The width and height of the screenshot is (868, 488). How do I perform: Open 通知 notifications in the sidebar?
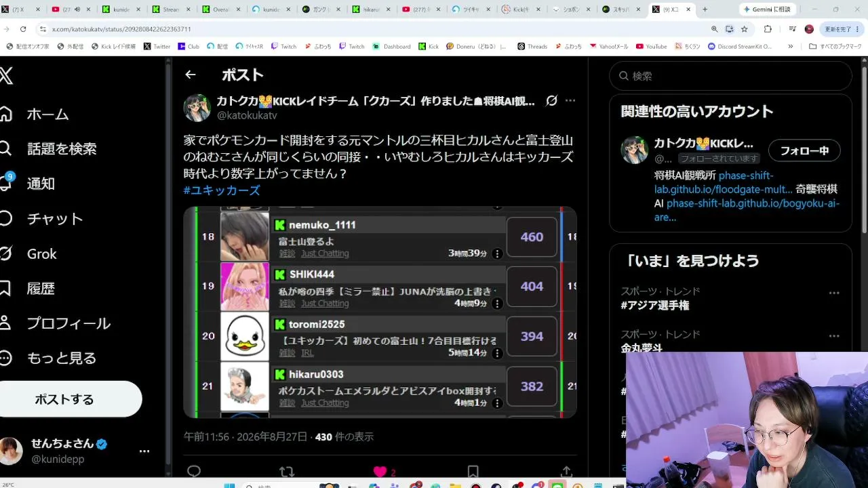[x=28, y=184]
